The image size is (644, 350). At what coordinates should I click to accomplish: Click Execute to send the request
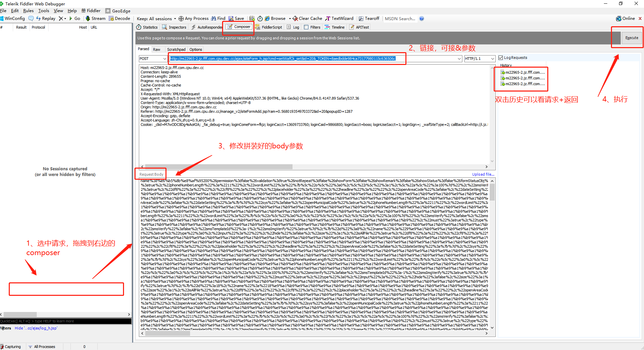tap(632, 38)
